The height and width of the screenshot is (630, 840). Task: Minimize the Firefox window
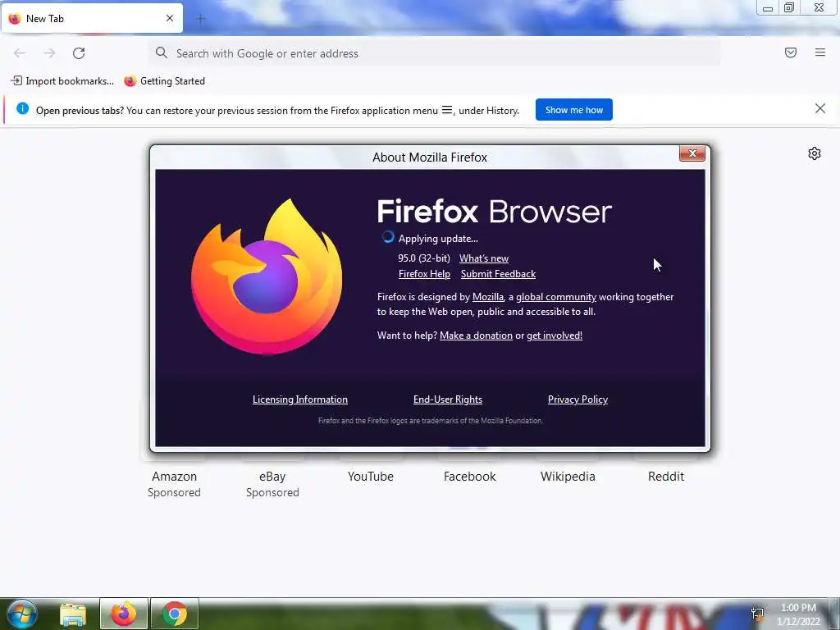768,8
